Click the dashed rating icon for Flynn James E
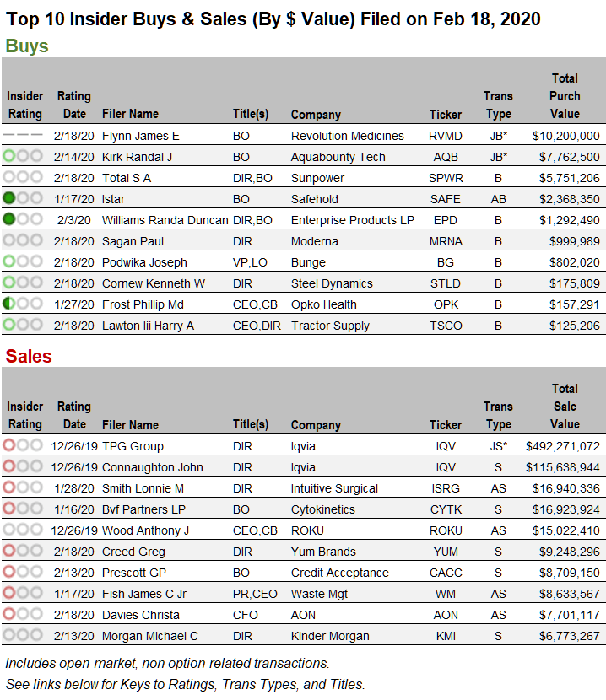606x700 pixels. point(23,136)
